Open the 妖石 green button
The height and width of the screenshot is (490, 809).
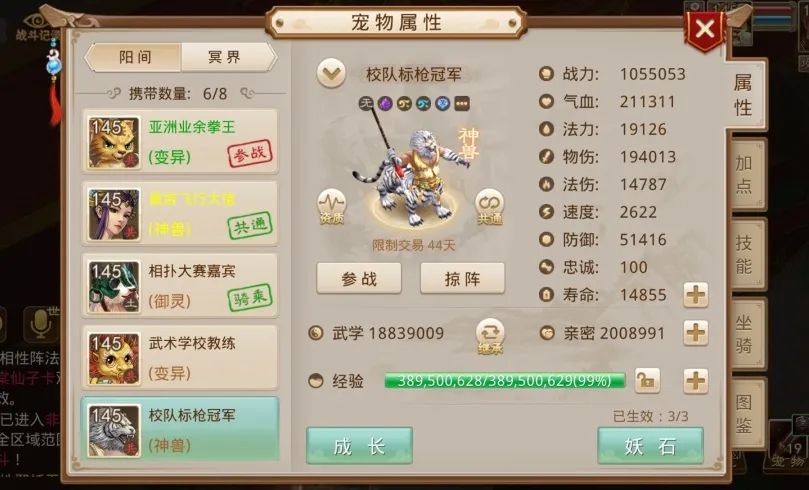pos(651,446)
